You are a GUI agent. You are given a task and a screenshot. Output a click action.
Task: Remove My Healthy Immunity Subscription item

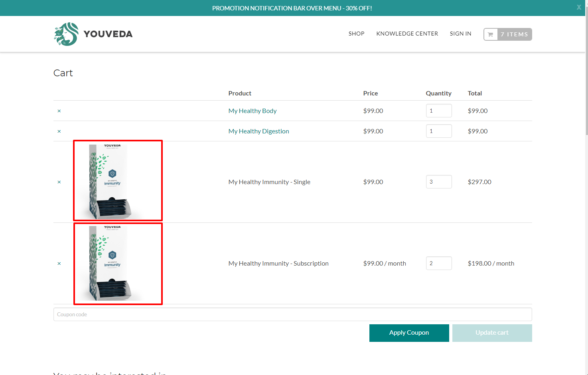[59, 264]
